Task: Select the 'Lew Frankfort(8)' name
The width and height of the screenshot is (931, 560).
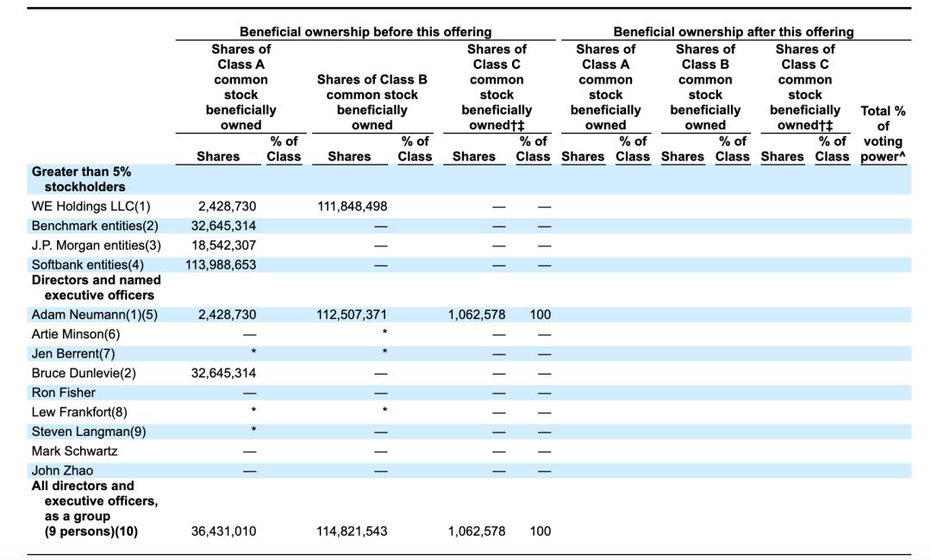Action: pos(79,413)
